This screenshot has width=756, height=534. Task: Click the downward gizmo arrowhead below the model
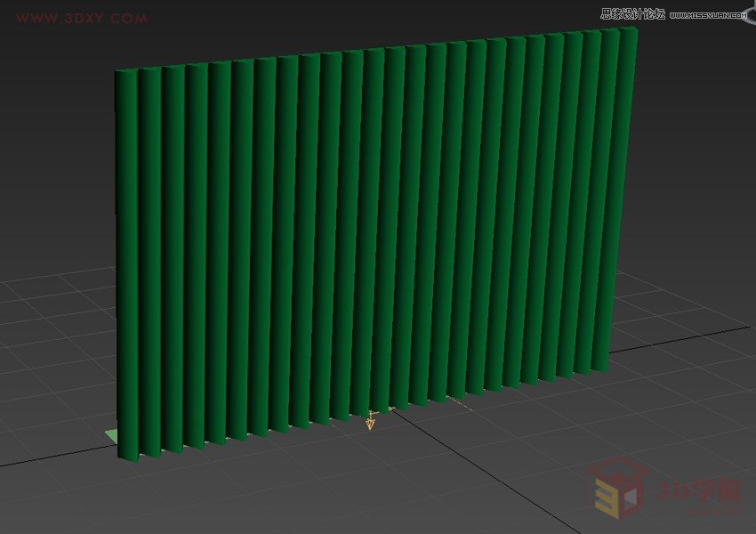coord(370,425)
